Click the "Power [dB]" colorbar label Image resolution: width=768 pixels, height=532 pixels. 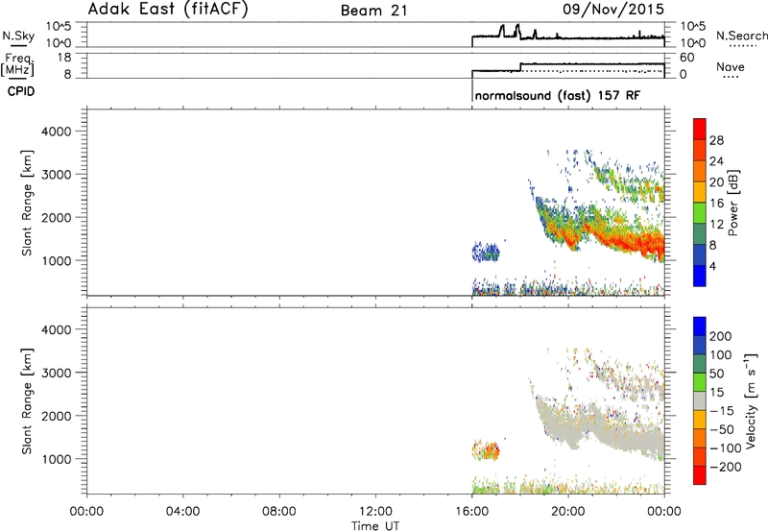pyautogui.click(x=732, y=203)
